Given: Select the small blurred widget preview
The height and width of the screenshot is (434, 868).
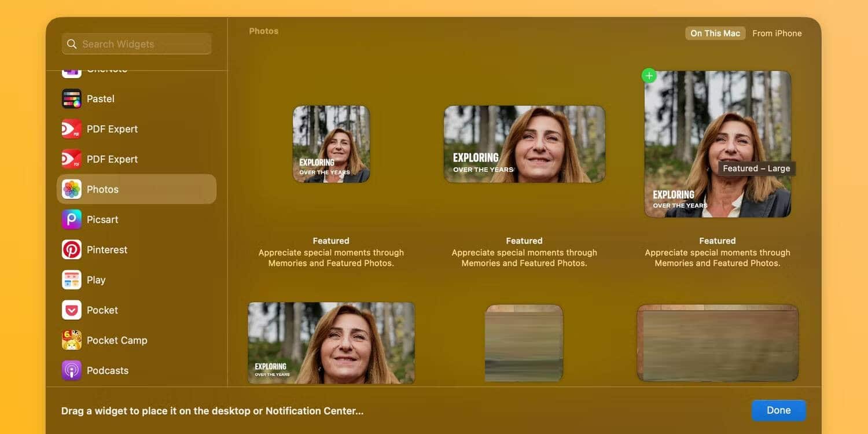Looking at the screenshot, I should [524, 341].
